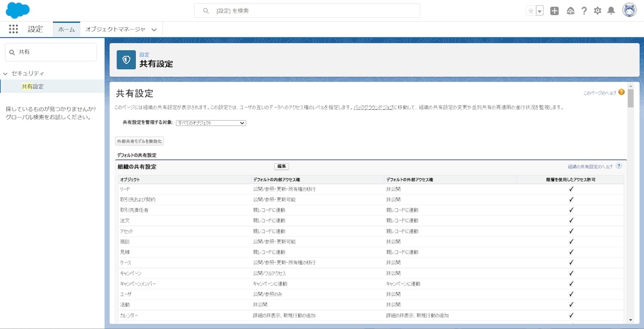
Task: Click the vertical scrollbar thumb in content panel
Action: coord(630,98)
